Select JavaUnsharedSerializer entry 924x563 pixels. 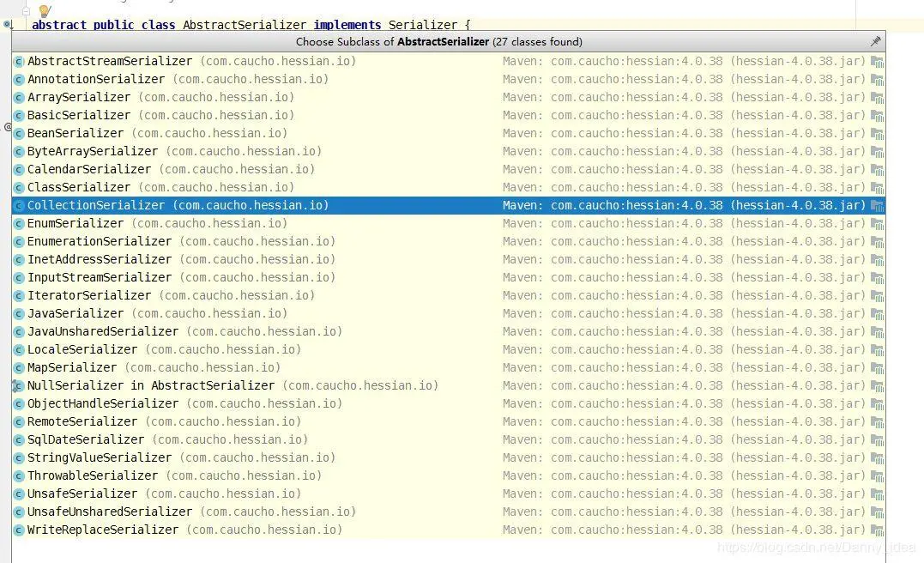click(x=449, y=331)
